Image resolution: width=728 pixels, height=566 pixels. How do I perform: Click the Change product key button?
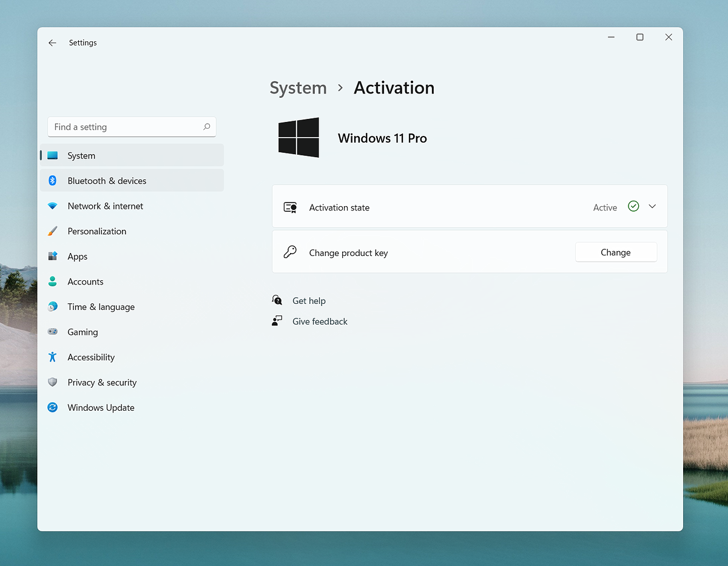(616, 252)
